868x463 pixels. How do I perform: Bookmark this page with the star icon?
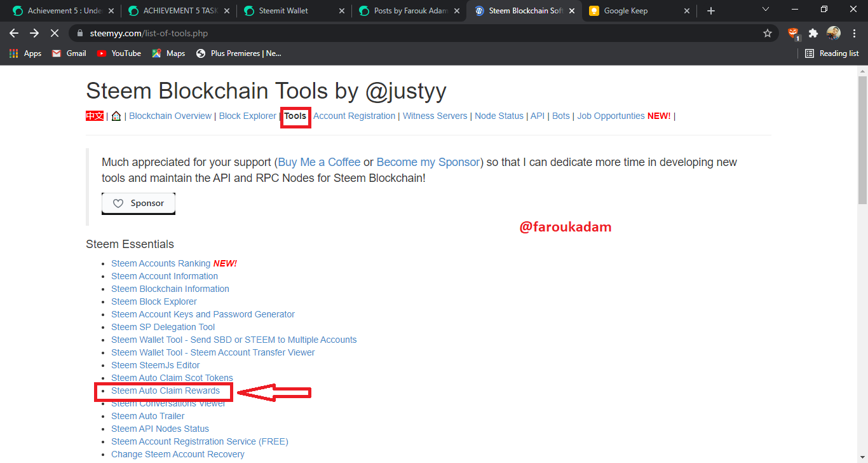[768, 33]
